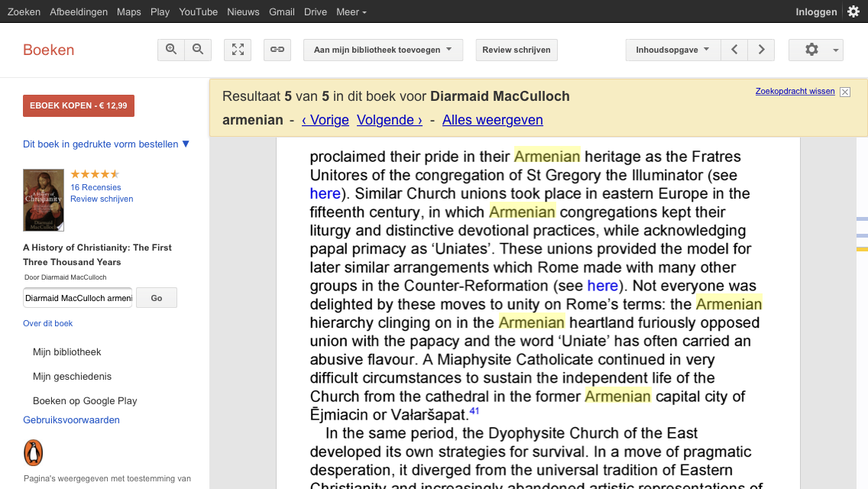Go to next page arrow
This screenshot has height=489, width=868.
[761, 50]
